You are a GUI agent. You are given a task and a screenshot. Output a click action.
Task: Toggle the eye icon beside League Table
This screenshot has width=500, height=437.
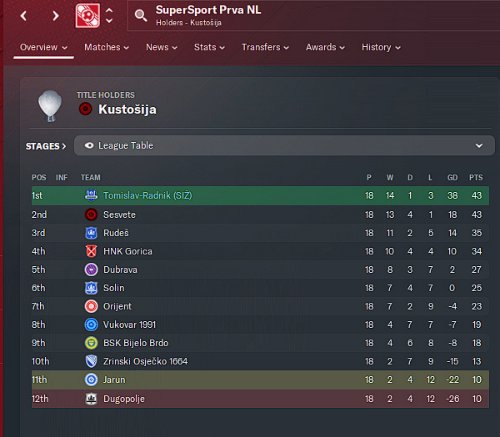click(89, 146)
